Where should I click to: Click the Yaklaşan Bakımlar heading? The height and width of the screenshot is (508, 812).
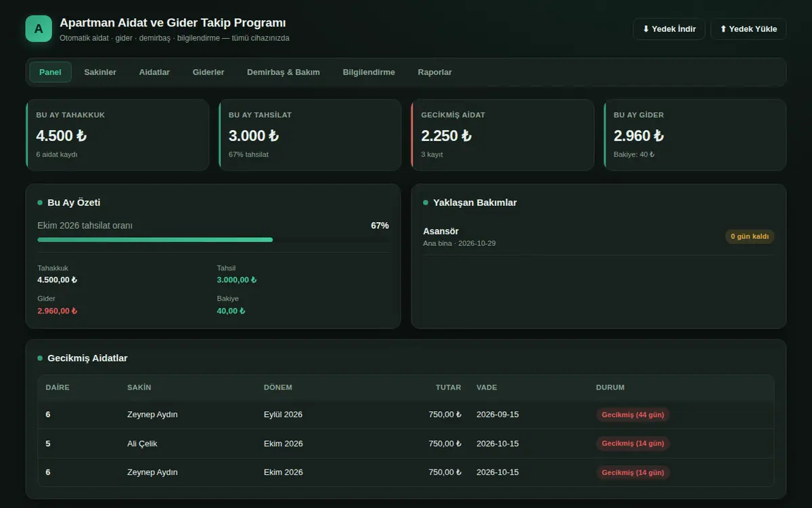[x=475, y=203]
